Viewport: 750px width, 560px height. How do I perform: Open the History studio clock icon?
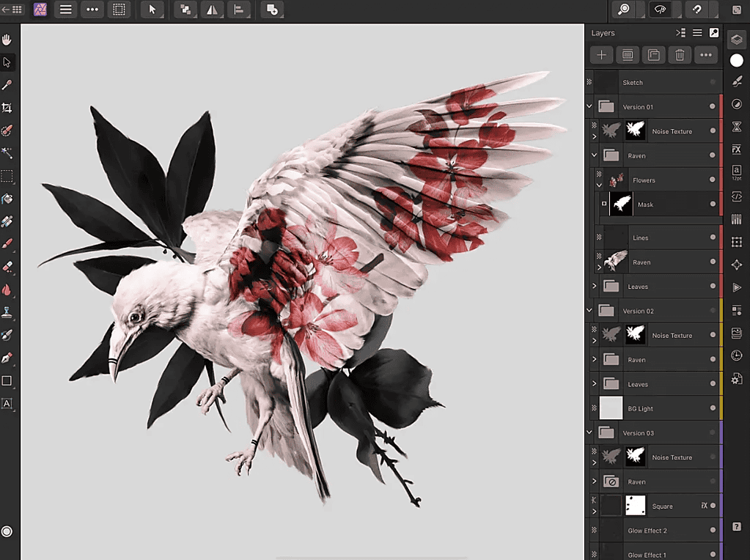click(737, 355)
